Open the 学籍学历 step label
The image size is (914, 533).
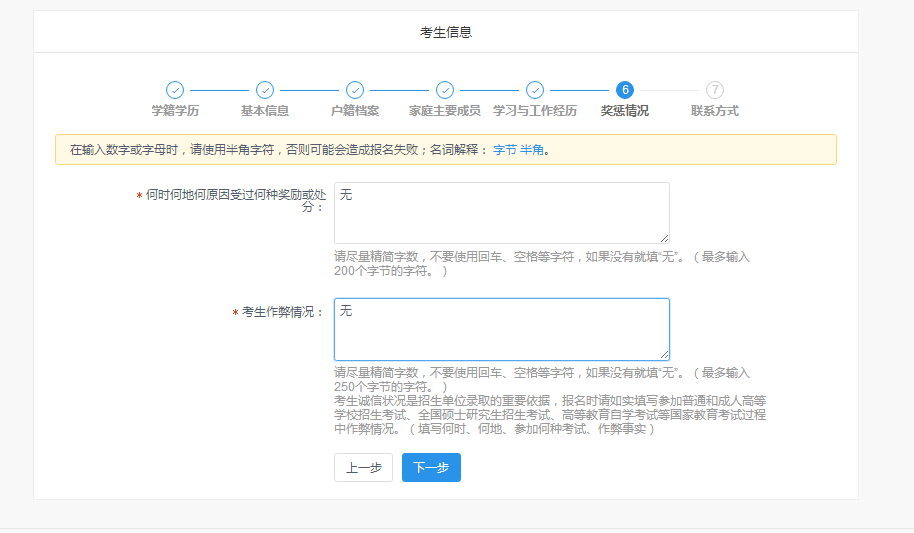pyautogui.click(x=175, y=111)
